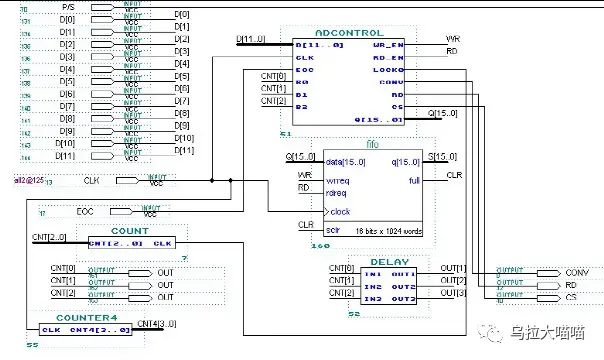
Task: Click the EOC input pin symbol
Action: coord(121,211)
